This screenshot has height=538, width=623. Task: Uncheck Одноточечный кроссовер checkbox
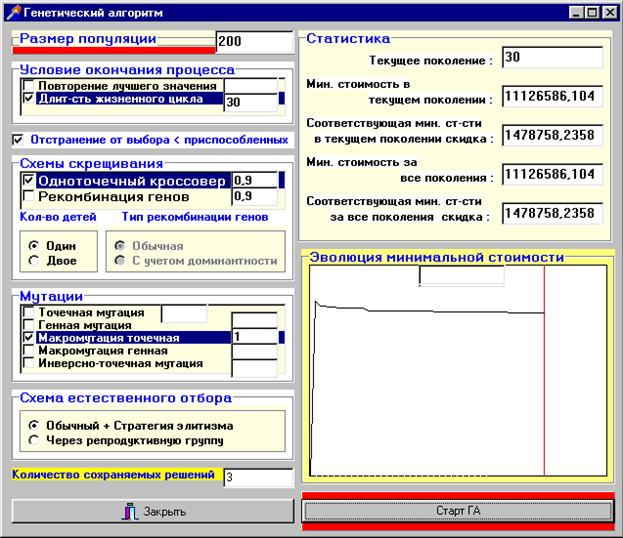click(x=28, y=181)
